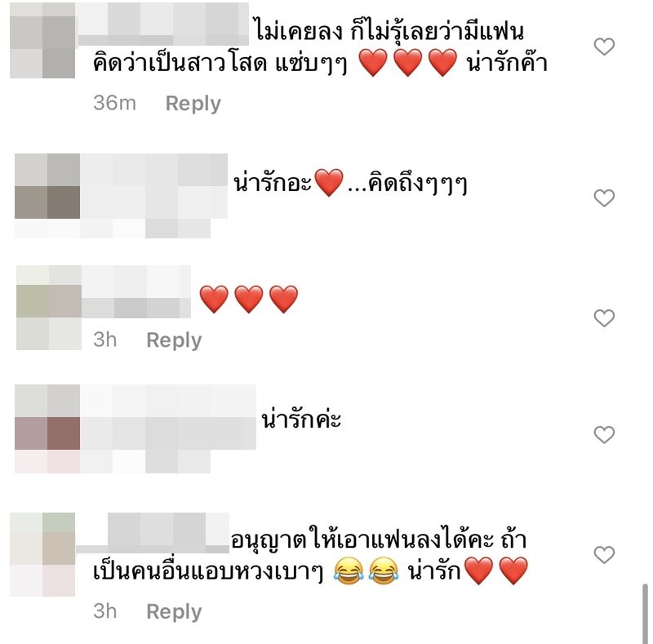This screenshot has height=644, width=653.
Task: Open username before อนุญาตให้เอาแฟนลงได้คะ text
Action: tap(153, 533)
